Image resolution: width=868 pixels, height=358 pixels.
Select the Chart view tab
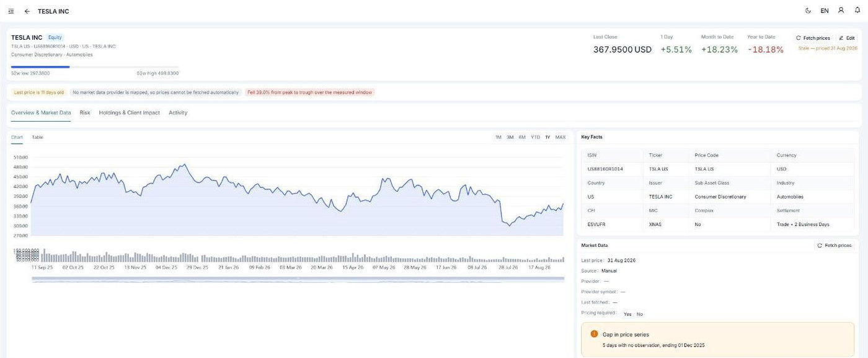click(17, 137)
